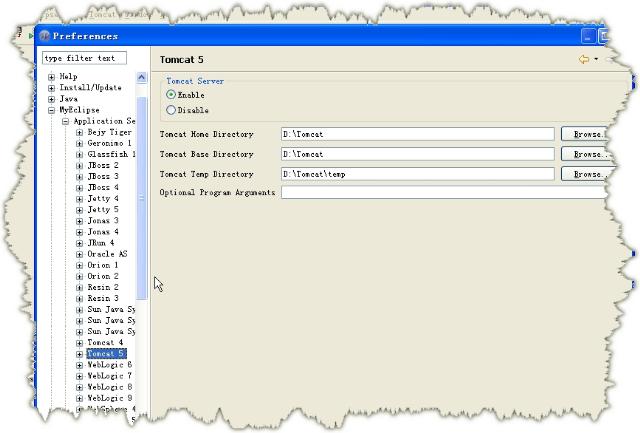Expand the Install/Update tree node
Screen dimensions: 640x433
pos(51,88)
